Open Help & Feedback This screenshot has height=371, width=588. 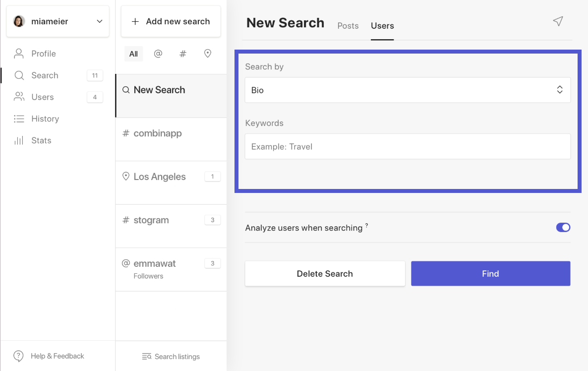[x=58, y=356]
